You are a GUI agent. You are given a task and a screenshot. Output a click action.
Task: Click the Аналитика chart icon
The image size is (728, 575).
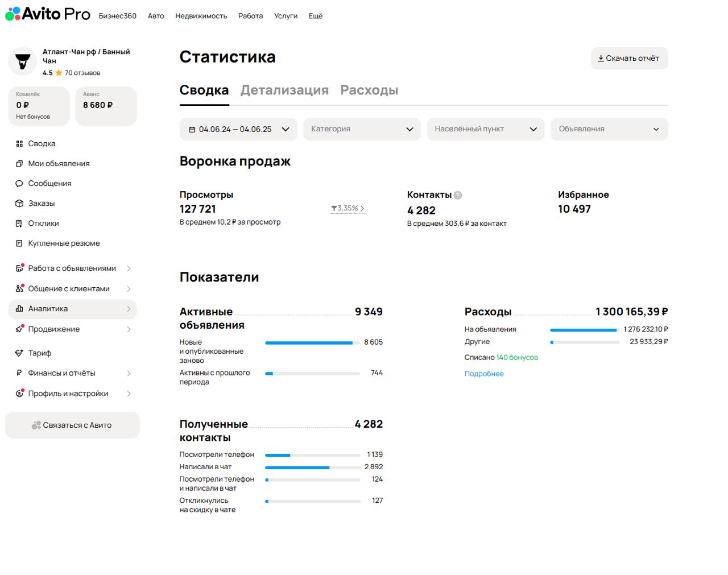pyautogui.click(x=19, y=309)
